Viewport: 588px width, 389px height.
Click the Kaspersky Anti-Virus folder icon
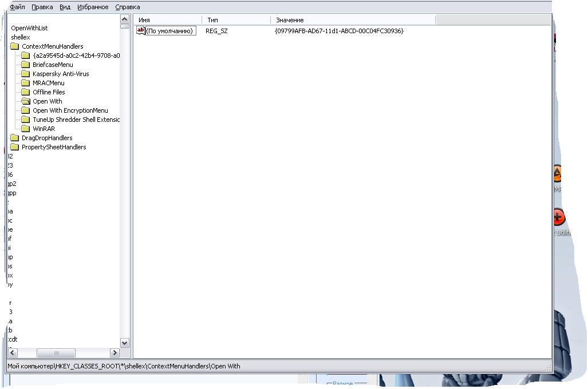tap(26, 74)
